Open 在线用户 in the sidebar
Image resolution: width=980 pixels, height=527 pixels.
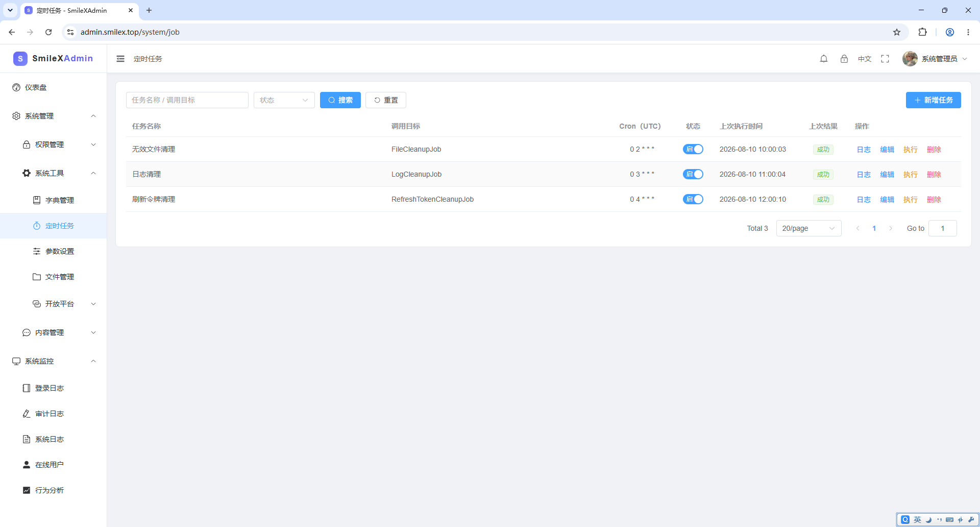(54, 465)
